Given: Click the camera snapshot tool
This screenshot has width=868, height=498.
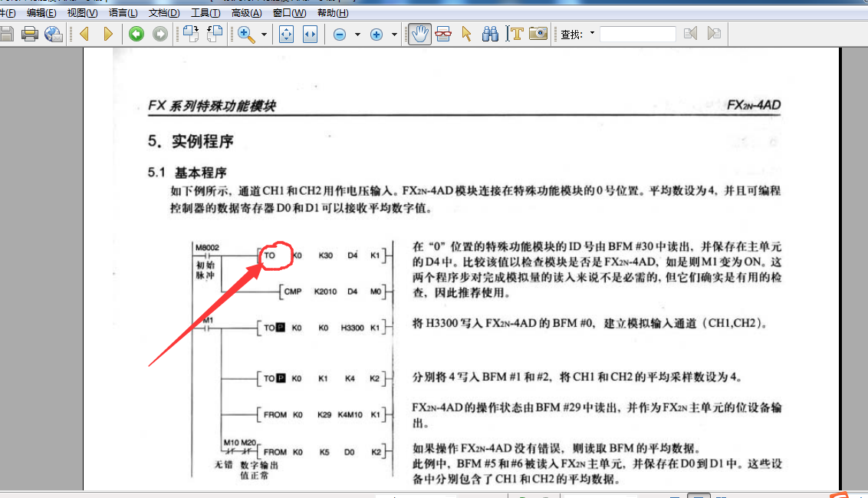Looking at the screenshot, I should pos(539,34).
